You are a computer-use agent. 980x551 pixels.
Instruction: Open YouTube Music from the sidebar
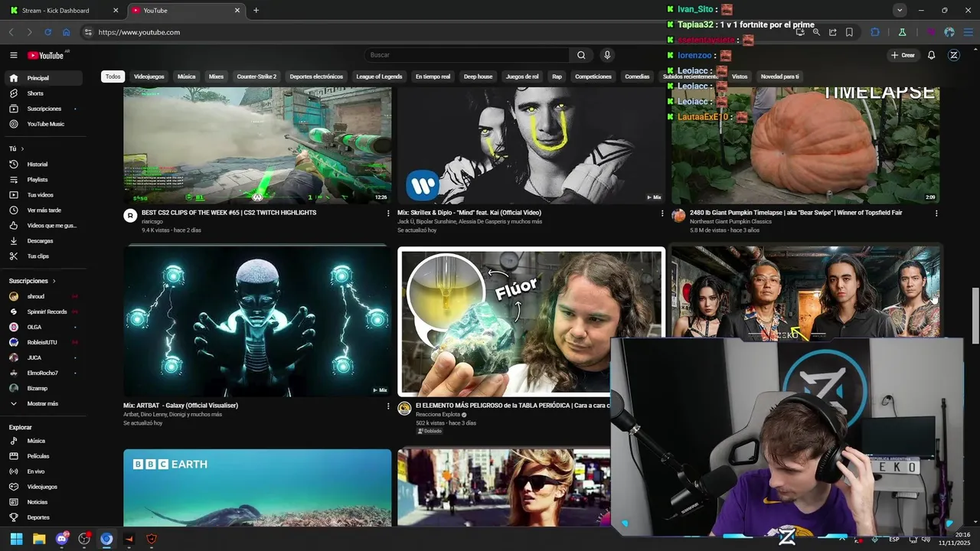pos(44,124)
